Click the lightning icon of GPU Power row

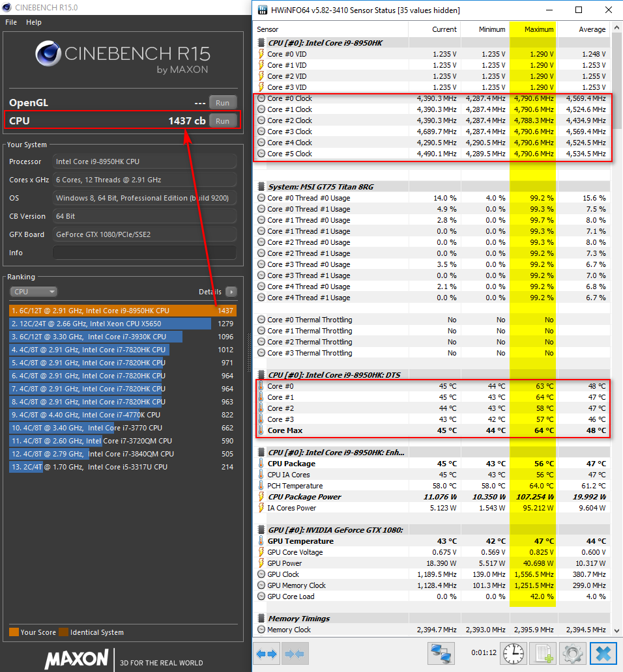(x=261, y=563)
